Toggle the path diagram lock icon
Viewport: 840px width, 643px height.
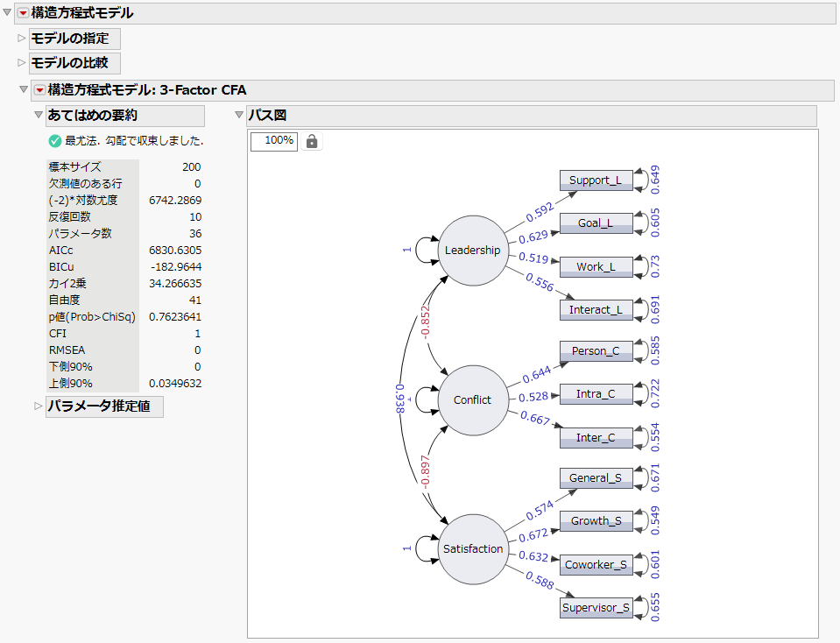312,141
